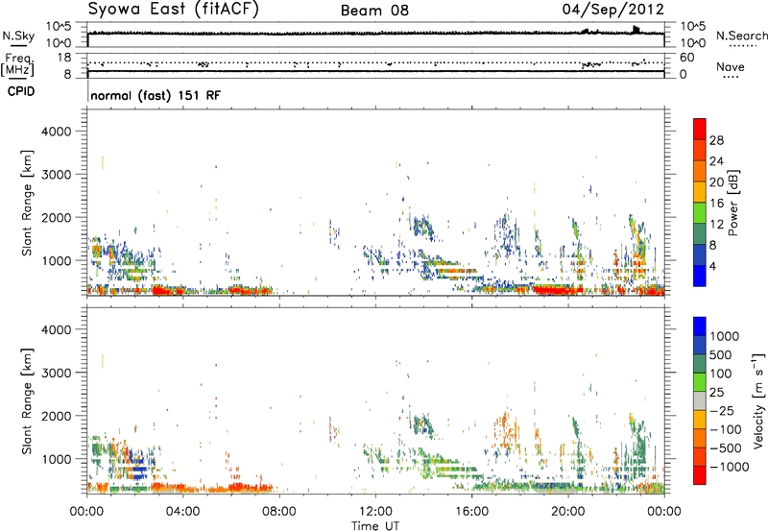The height and width of the screenshot is (532, 768).
Task: Select the 'Beam 08' heading text
Action: (374, 11)
